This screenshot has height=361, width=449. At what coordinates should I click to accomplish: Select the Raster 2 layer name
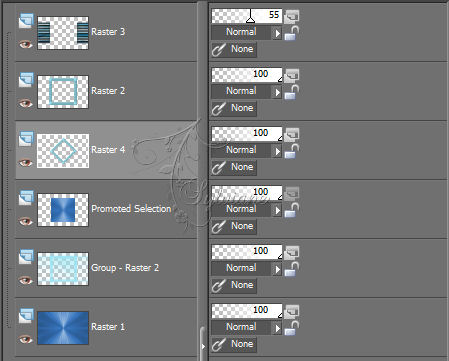click(x=108, y=91)
